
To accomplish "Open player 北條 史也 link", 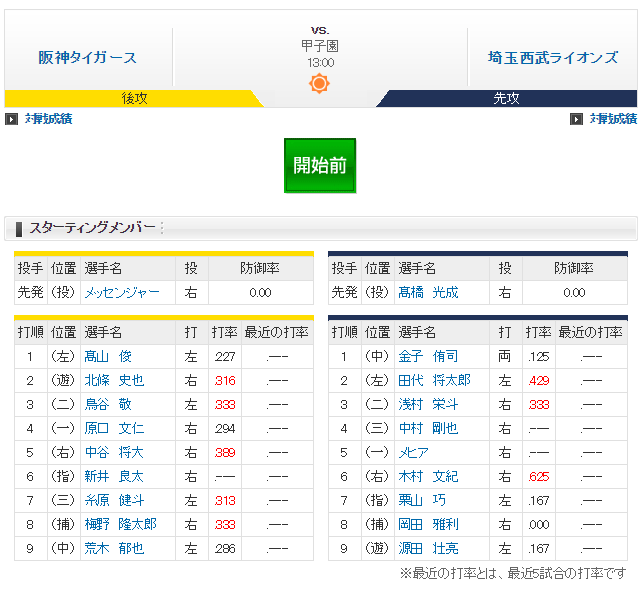I will click(114, 380).
